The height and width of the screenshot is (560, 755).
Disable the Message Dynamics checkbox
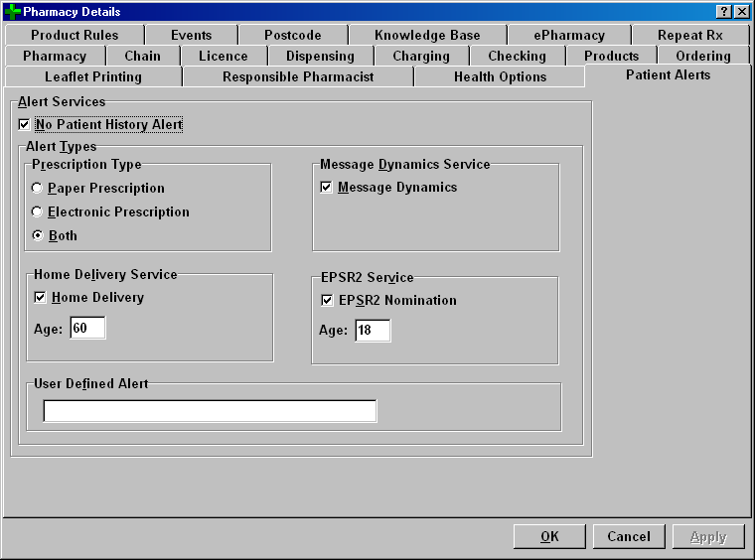[327, 188]
